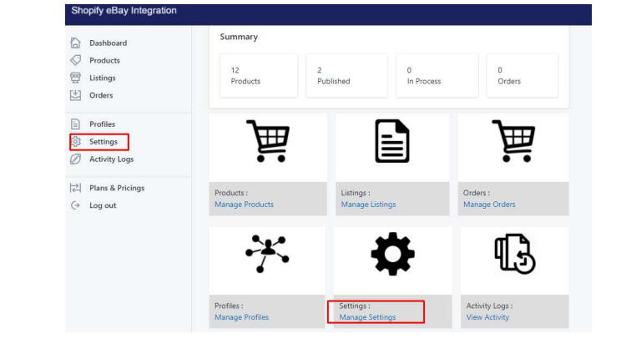Image resolution: width=621 pixels, height=364 pixels.
Task: Select Listings in the sidebar
Action: click(102, 78)
